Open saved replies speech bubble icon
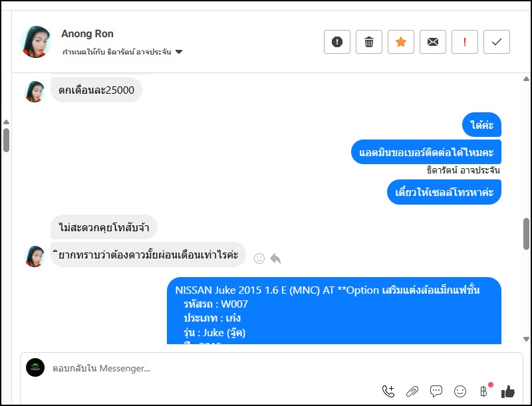The height and width of the screenshot is (406, 532). [436, 391]
